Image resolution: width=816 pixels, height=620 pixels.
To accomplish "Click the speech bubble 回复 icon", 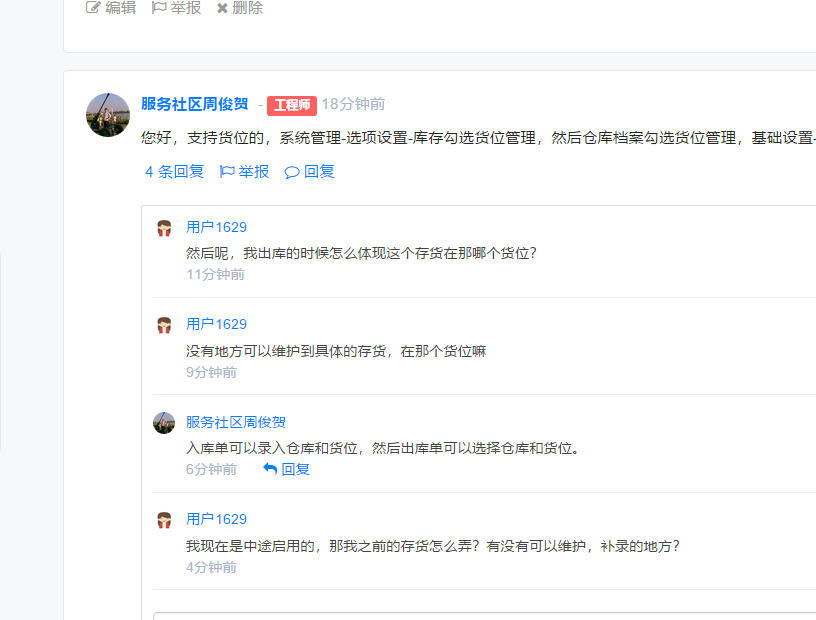I will point(292,172).
